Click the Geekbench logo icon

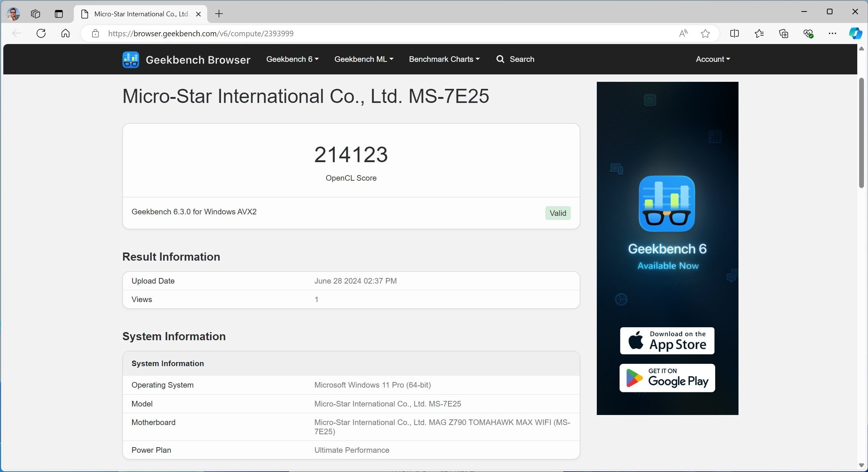(131, 59)
